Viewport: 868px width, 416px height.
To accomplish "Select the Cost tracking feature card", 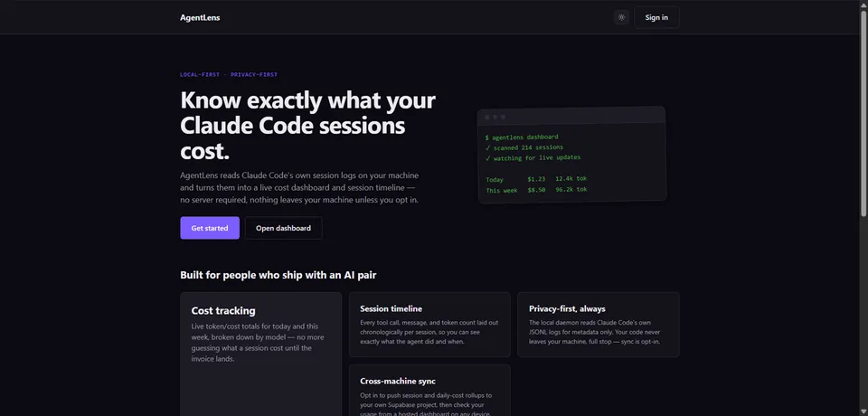I will click(x=260, y=354).
